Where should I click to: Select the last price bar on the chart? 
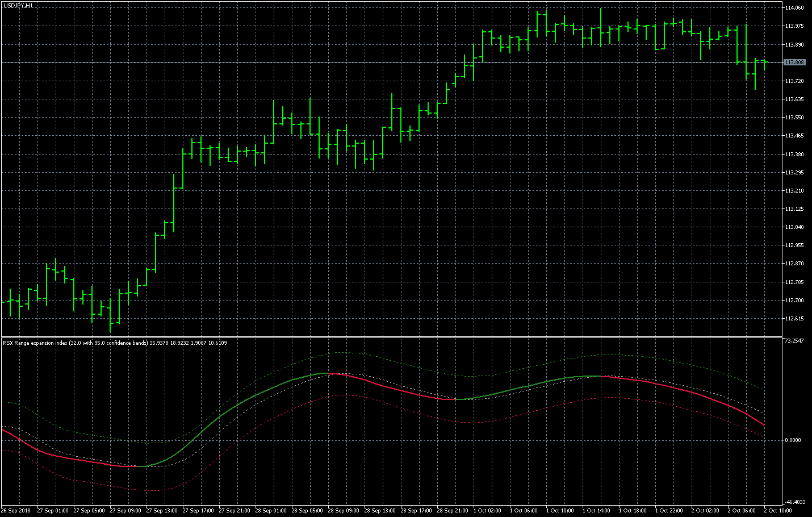tap(764, 64)
